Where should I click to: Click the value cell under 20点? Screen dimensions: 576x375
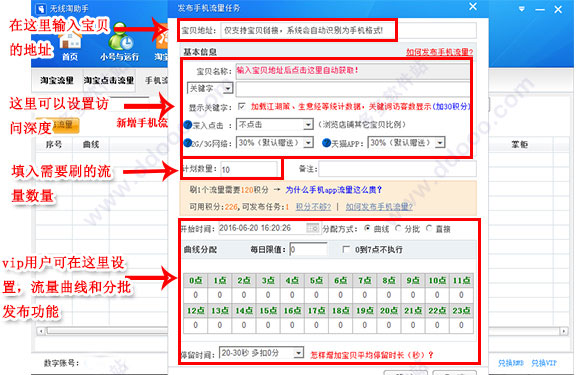point(389,325)
